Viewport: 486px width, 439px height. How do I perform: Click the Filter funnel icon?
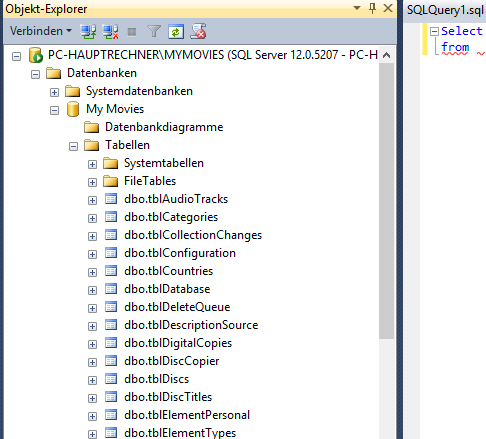pos(154,32)
